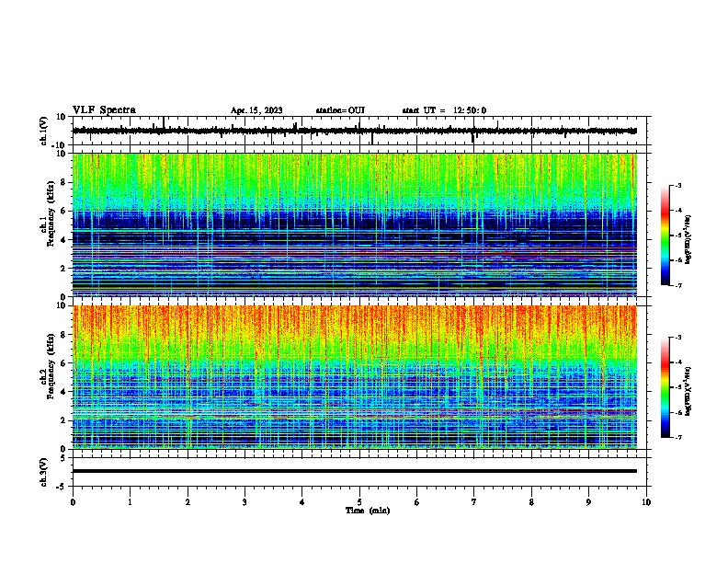Screen dimensions: 728x563
Task: Click the ch.2 color scale bar
Action: pos(665,387)
